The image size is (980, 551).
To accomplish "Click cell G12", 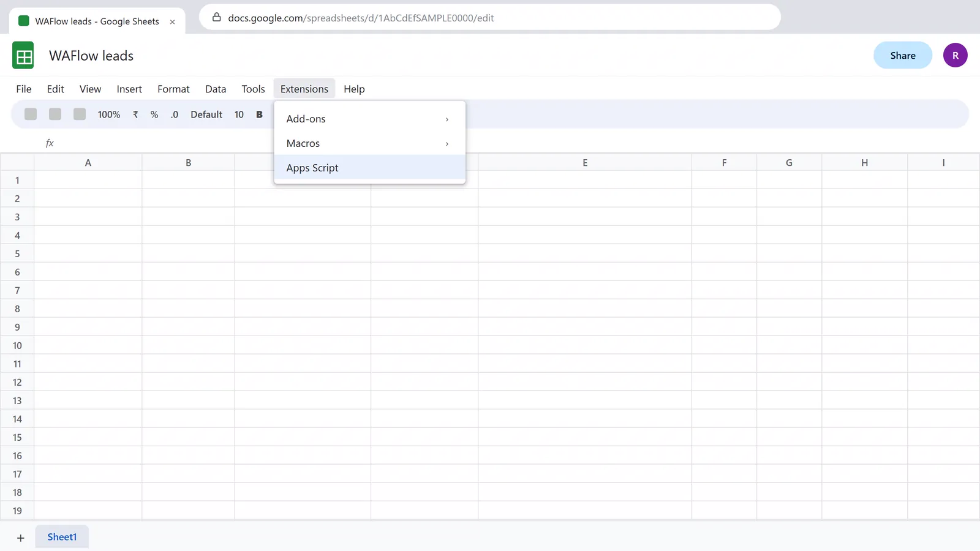I will click(789, 382).
